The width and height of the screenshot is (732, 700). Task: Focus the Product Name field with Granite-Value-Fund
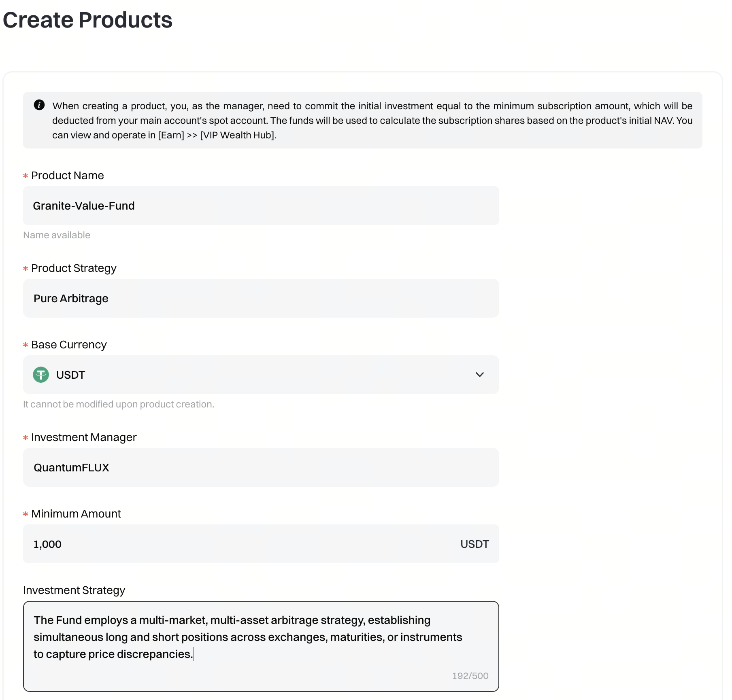click(261, 206)
